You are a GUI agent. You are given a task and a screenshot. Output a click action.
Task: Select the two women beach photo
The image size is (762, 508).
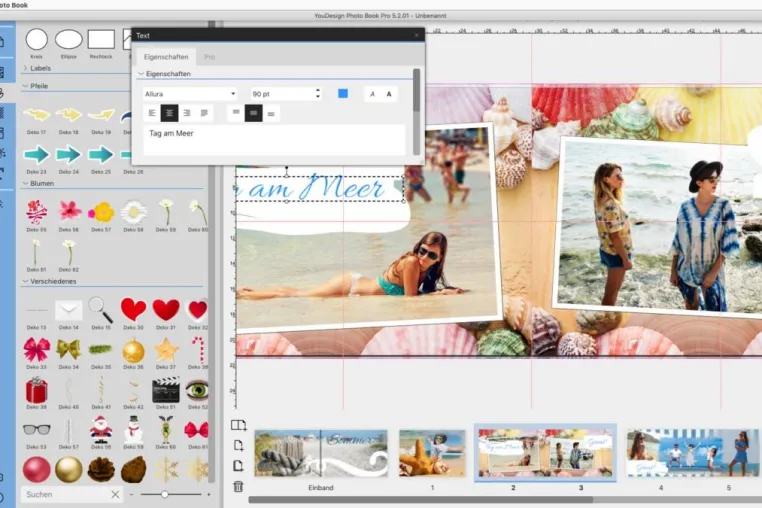click(x=658, y=226)
